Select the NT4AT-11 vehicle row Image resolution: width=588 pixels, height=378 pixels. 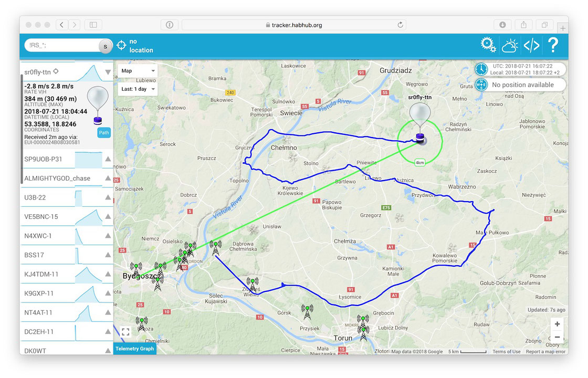pyautogui.click(x=67, y=312)
